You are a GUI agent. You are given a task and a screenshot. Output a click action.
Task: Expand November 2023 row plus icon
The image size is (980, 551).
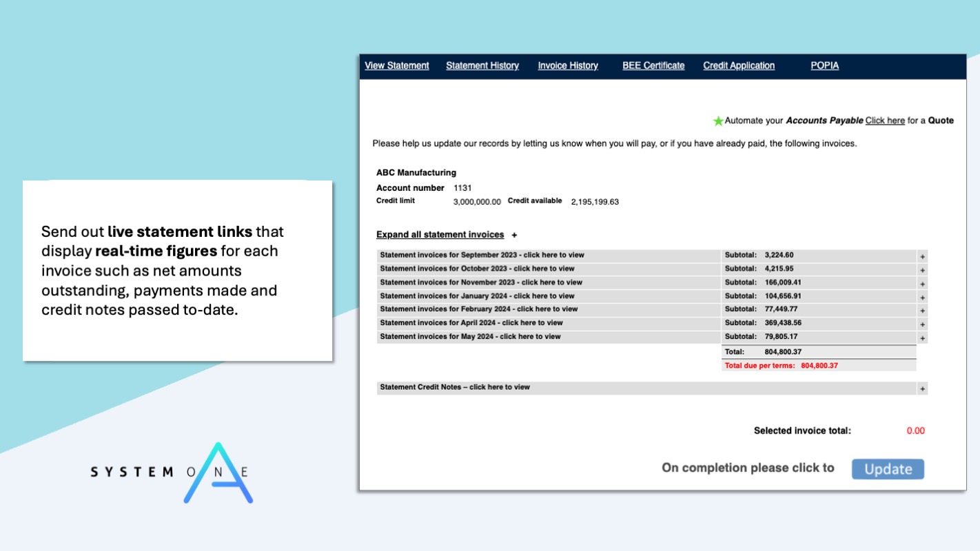click(x=922, y=284)
